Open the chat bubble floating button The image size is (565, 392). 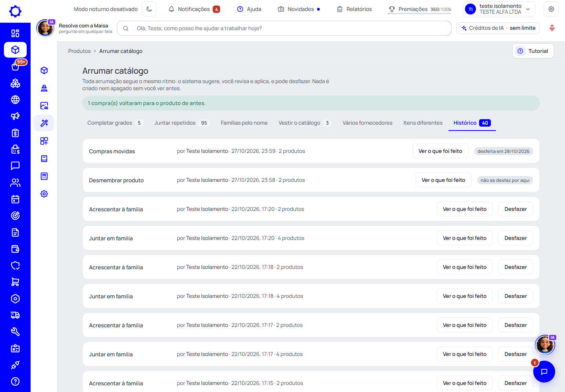[544, 372]
